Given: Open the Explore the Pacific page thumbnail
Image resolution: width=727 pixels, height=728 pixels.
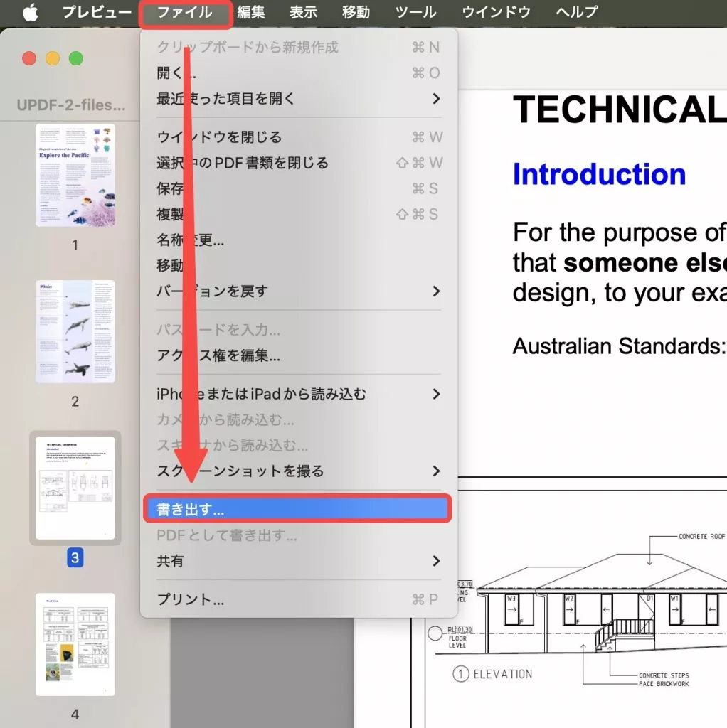Looking at the screenshot, I should pos(75,174).
